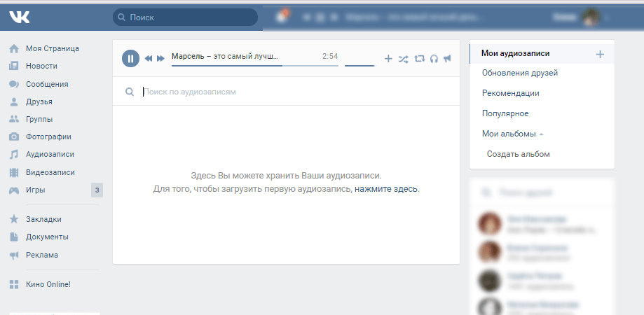The width and height of the screenshot is (644, 315).
Task: Go to Друзья link
Action: click(39, 101)
